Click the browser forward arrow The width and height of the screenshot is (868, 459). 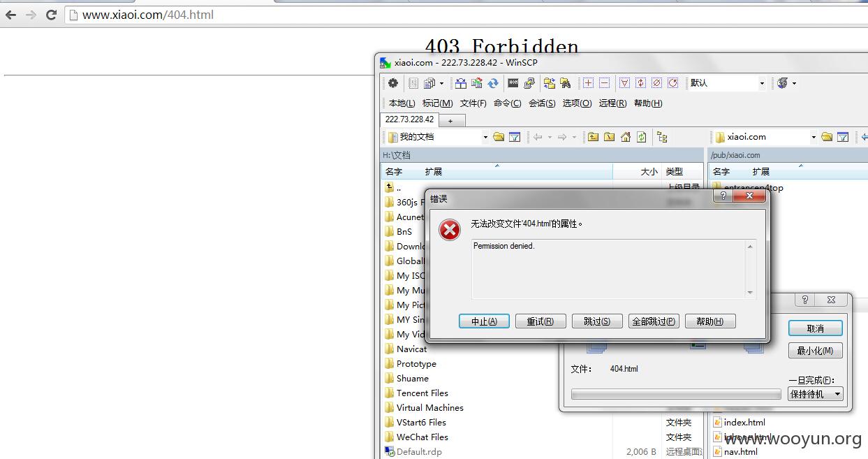(31, 15)
